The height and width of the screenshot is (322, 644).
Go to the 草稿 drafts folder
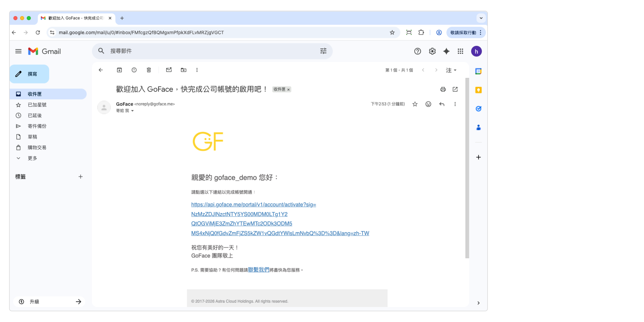pyautogui.click(x=32, y=137)
